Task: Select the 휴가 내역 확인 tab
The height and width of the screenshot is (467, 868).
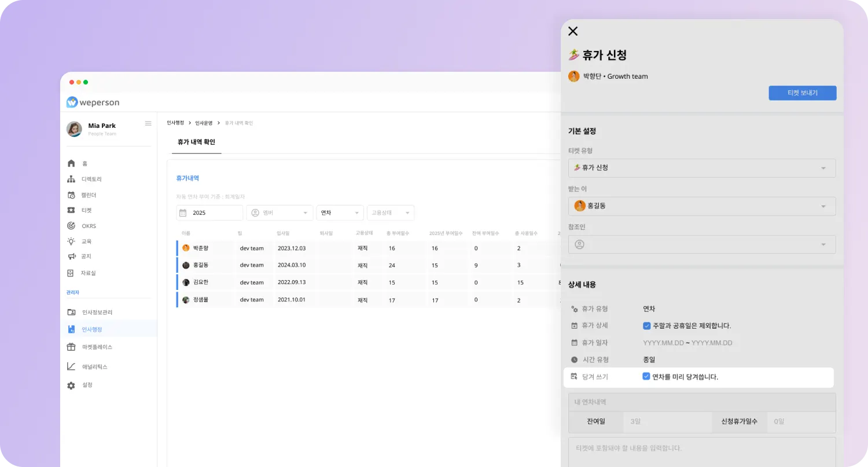Action: coord(196,142)
